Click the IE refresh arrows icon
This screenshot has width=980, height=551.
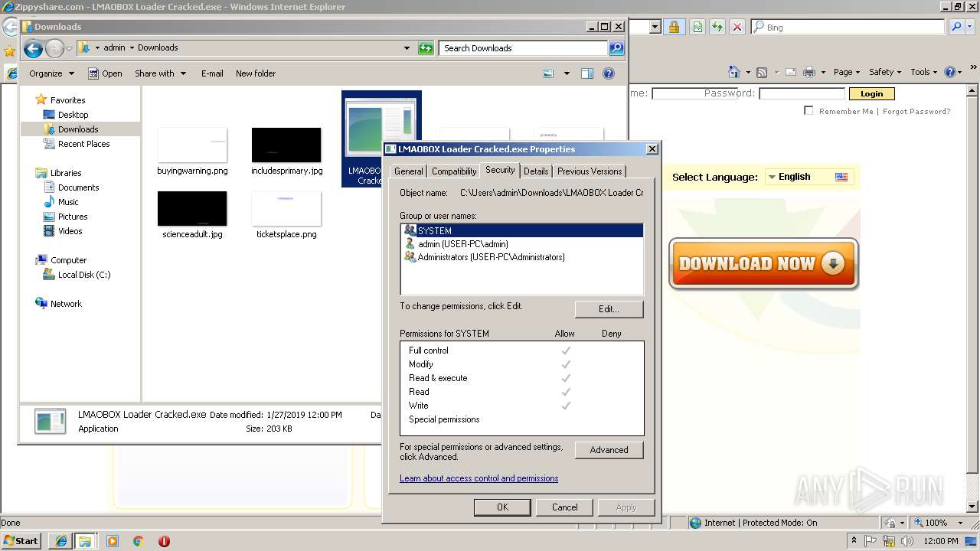tap(717, 27)
